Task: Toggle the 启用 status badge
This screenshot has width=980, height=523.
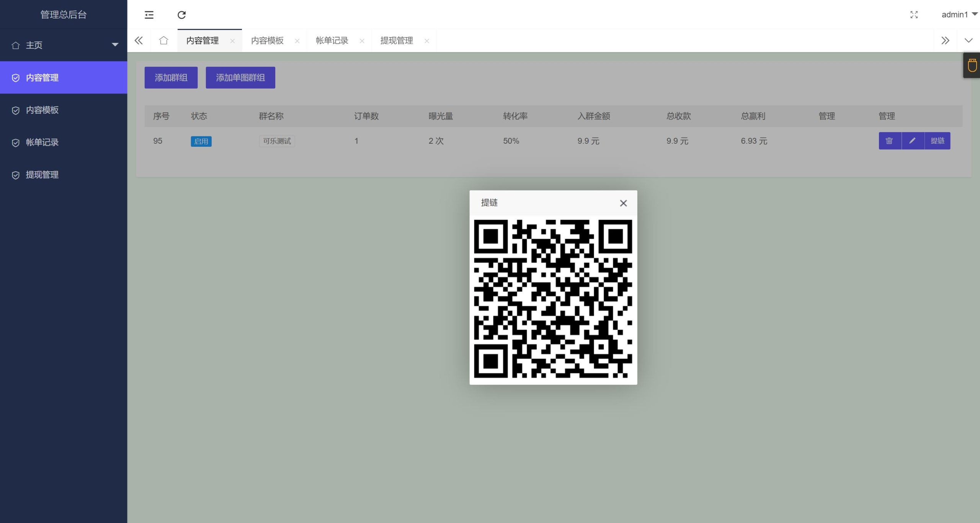Action: (x=201, y=141)
